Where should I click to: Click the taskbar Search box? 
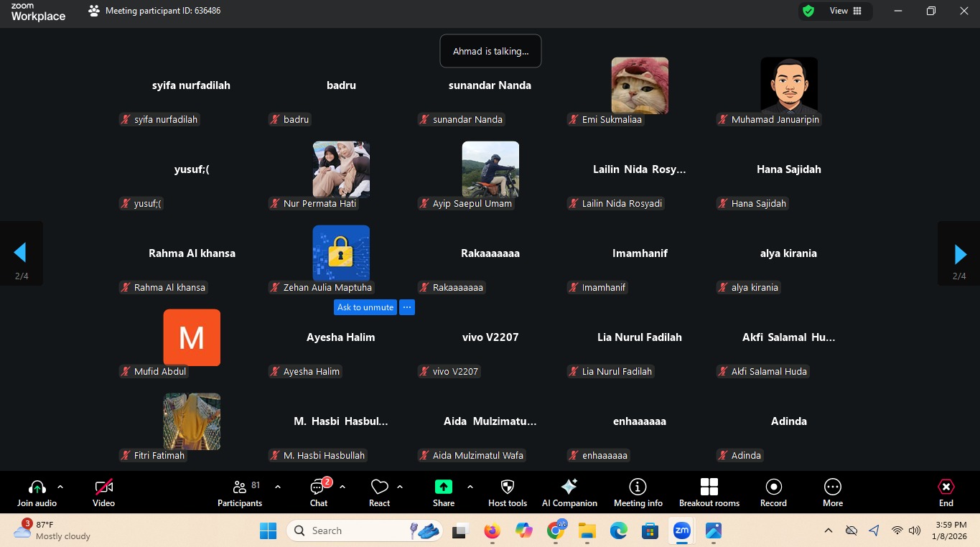(364, 530)
